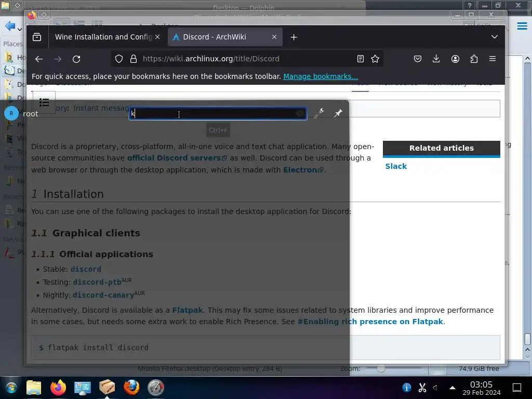Toggle ArchWiki table of contents icon
The image size is (532, 399).
[x=44, y=102]
